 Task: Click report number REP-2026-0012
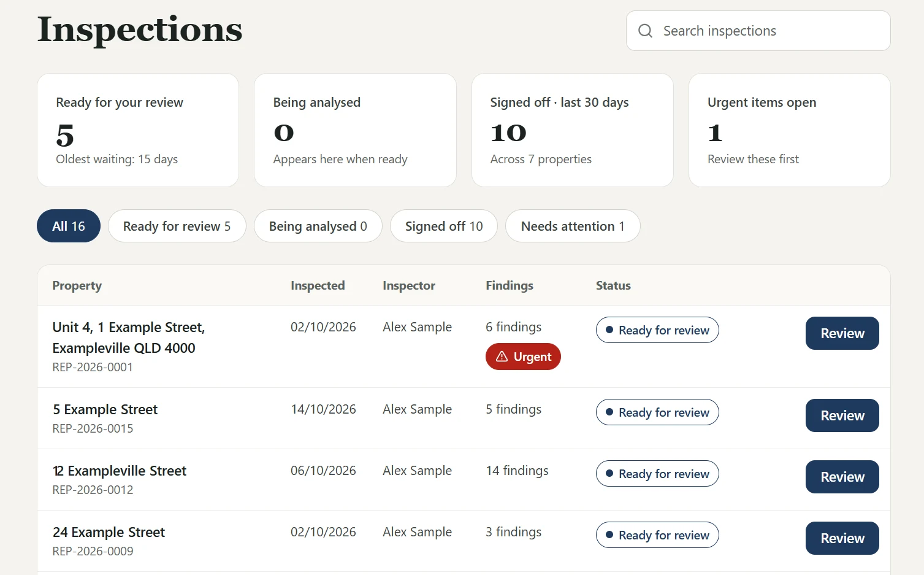coord(93,490)
